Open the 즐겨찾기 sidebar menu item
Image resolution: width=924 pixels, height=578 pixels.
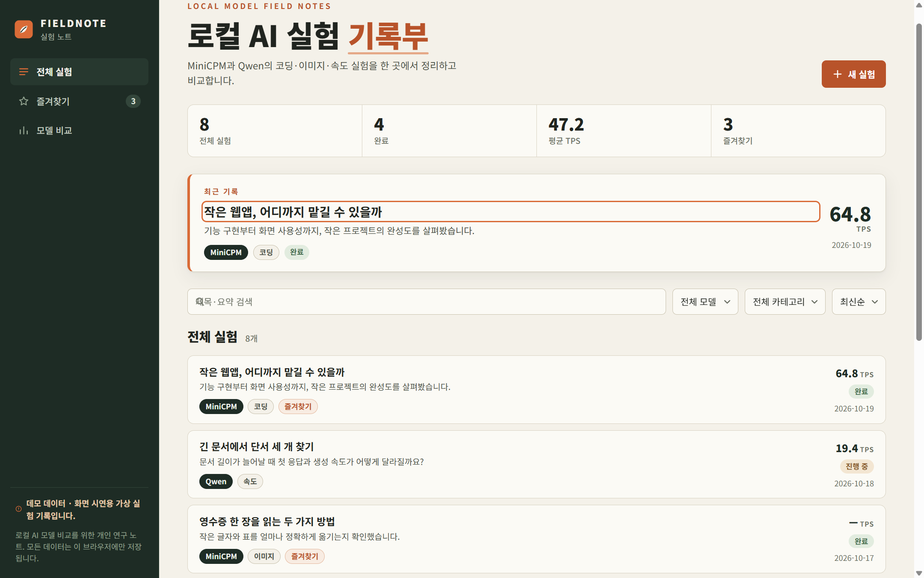tap(79, 101)
